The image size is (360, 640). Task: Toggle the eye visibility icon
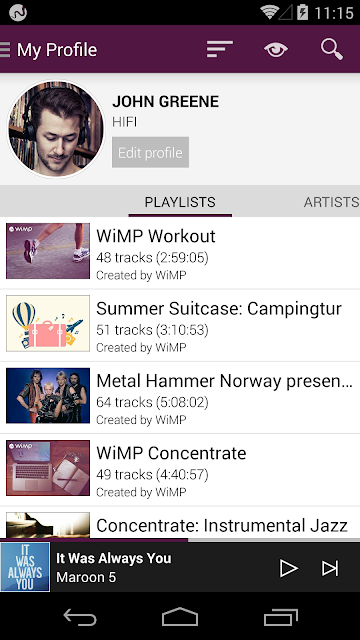[276, 49]
